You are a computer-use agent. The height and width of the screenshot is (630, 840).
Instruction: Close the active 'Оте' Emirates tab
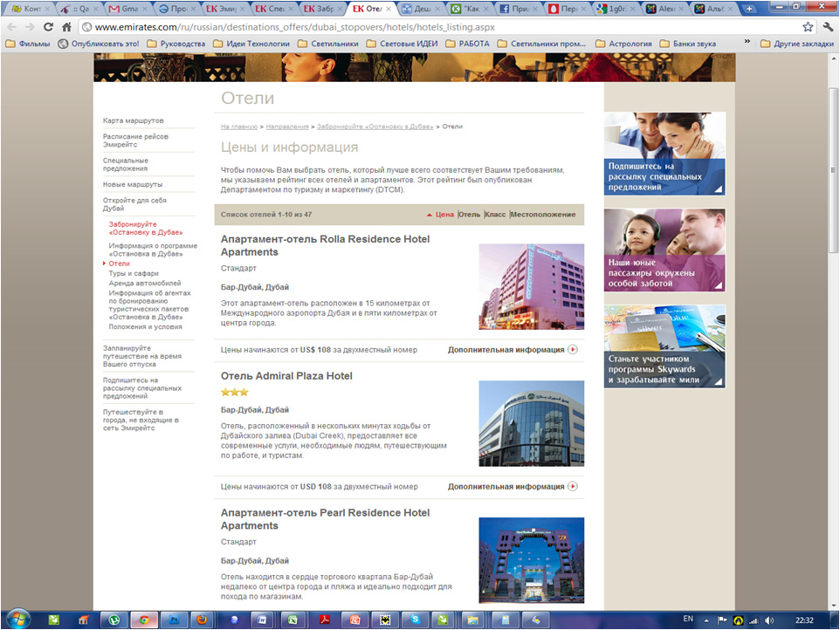[x=389, y=9]
